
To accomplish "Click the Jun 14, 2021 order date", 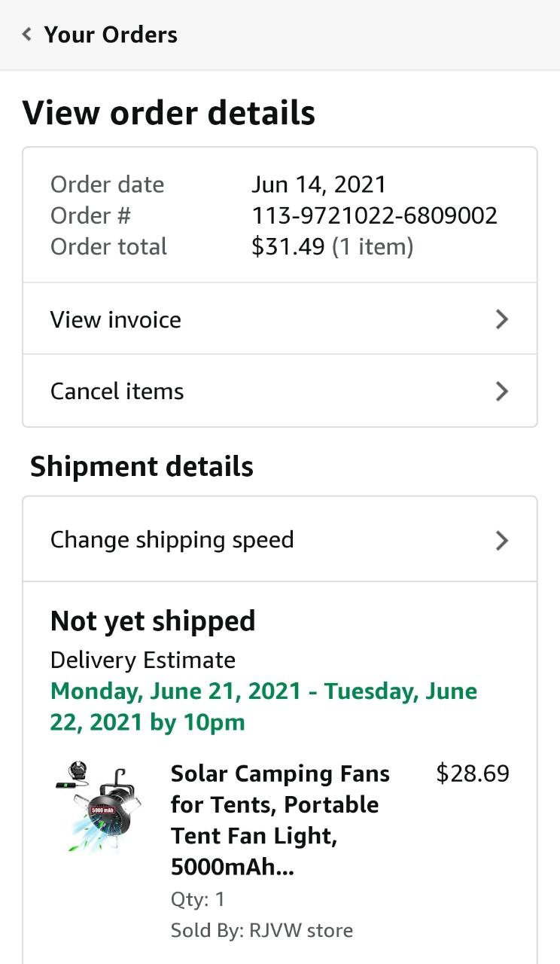I will pyautogui.click(x=318, y=185).
